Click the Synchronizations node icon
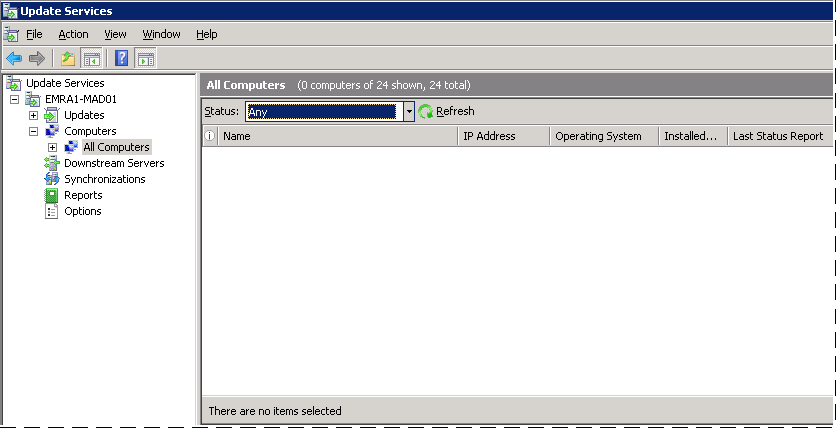Screen dimensions: 836x428 coord(52,179)
